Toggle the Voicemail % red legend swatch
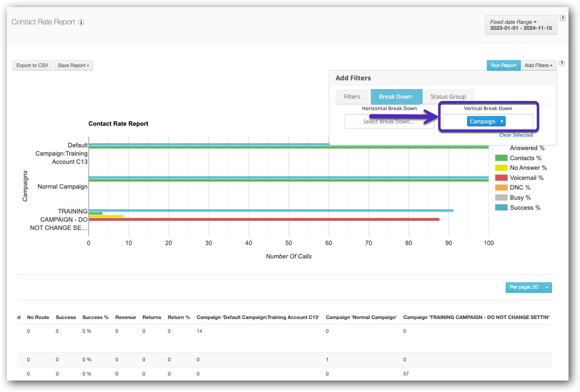The width and height of the screenshot is (580, 392). pos(501,178)
